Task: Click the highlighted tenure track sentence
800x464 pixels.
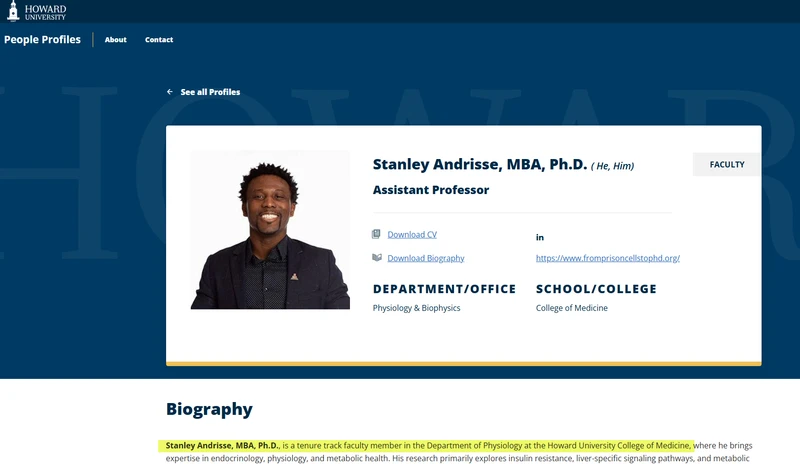Action: pos(426,446)
